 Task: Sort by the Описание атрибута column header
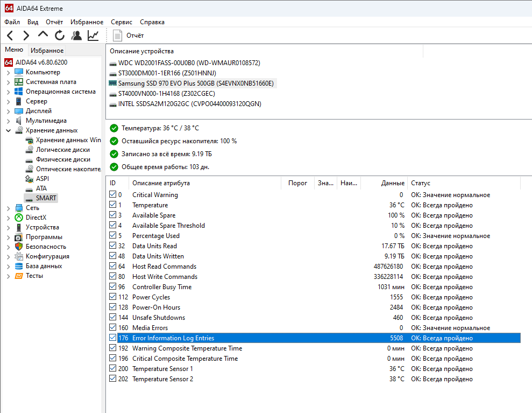click(x=205, y=183)
